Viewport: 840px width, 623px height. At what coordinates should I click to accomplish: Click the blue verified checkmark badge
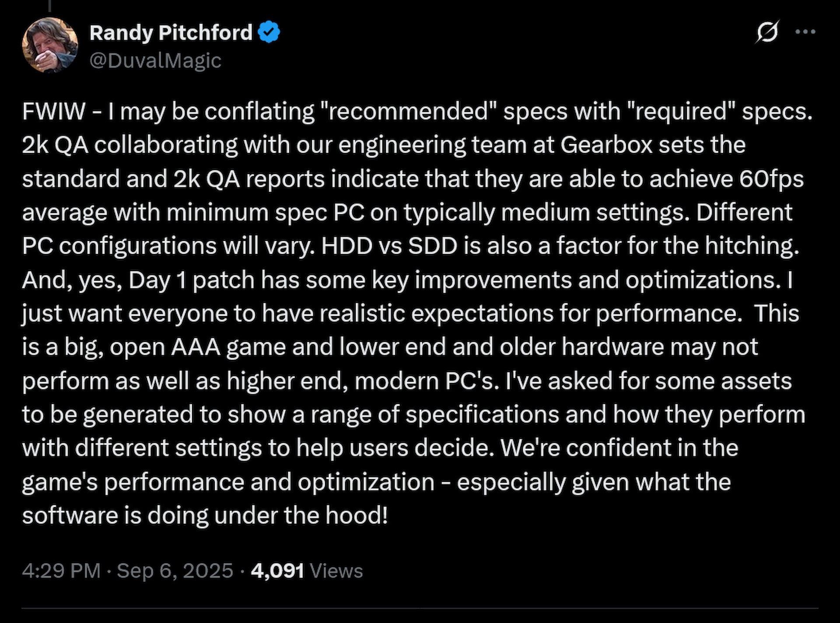(269, 32)
